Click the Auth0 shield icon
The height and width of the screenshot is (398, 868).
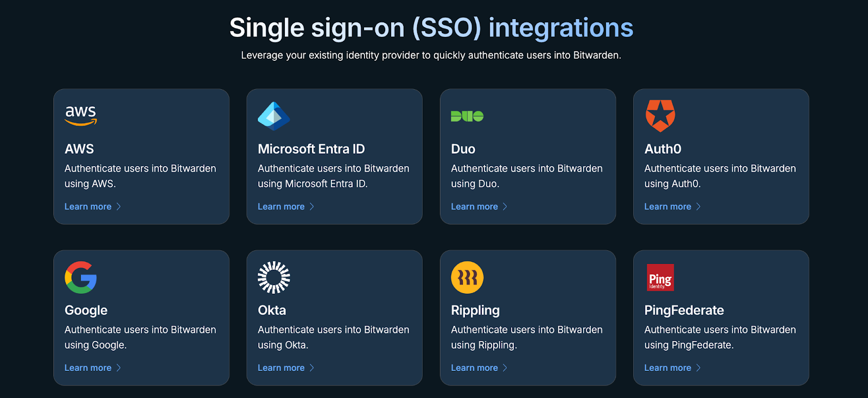(x=660, y=115)
